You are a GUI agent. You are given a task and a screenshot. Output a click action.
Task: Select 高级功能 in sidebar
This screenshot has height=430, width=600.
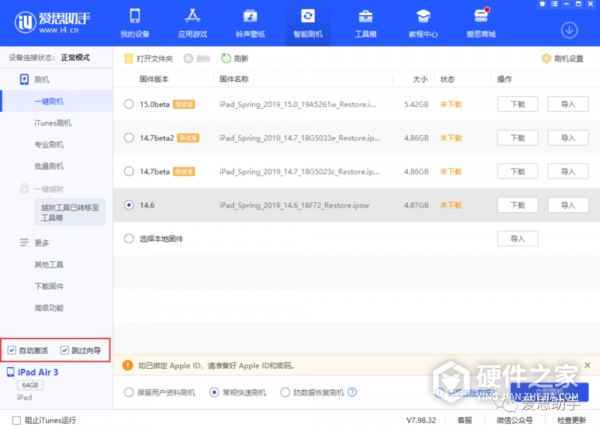coord(49,308)
